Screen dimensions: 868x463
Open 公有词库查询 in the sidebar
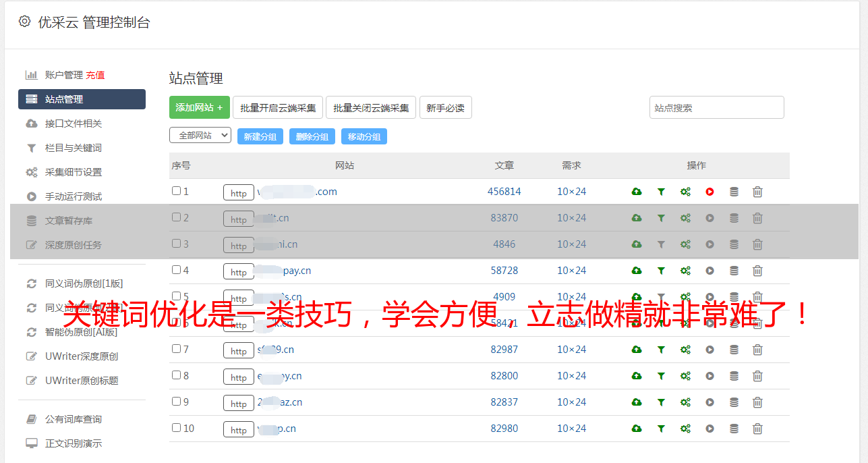coord(74,419)
